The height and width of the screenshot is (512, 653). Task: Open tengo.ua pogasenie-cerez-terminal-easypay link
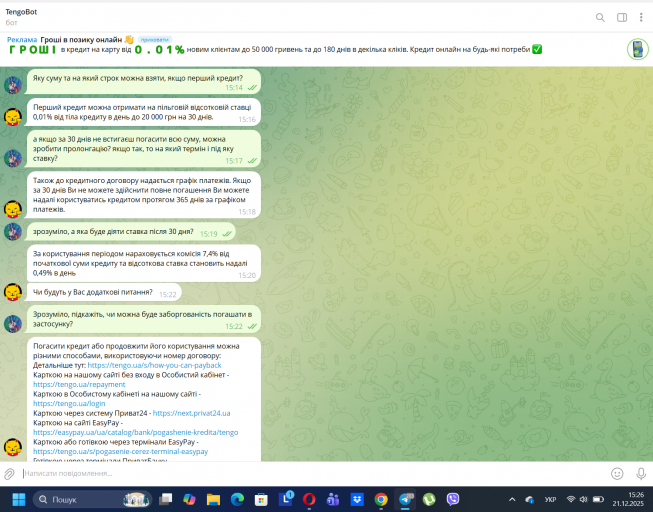pyautogui.click(x=120, y=452)
